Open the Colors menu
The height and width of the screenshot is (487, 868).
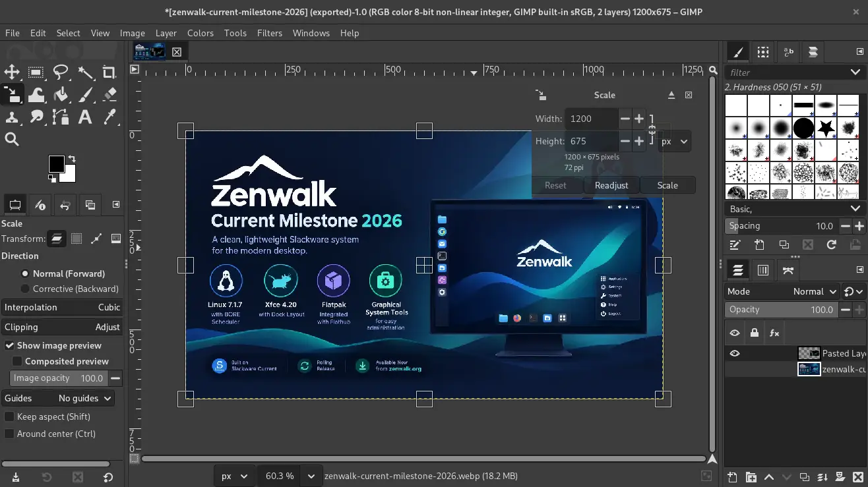201,33
